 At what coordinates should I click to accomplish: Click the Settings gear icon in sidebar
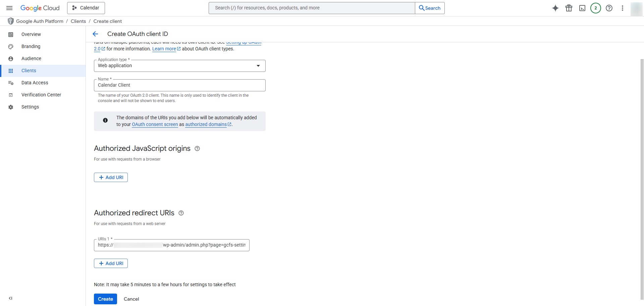coord(11,107)
